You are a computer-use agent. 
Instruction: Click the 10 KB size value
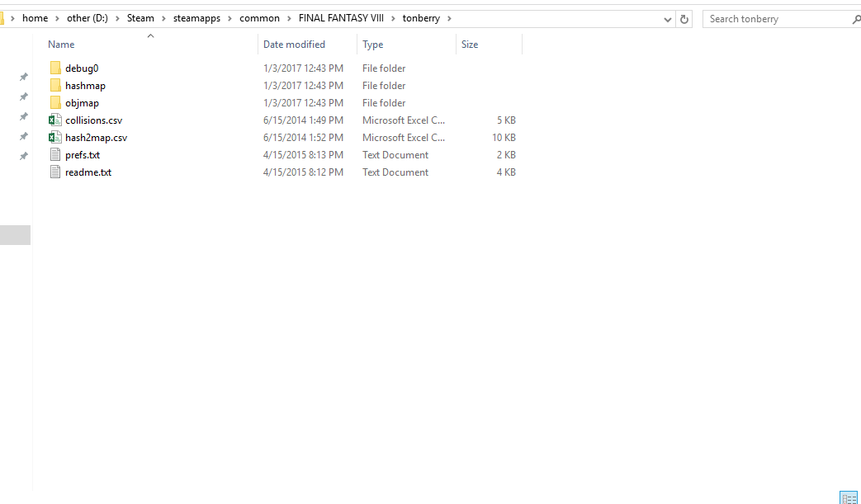click(x=504, y=137)
